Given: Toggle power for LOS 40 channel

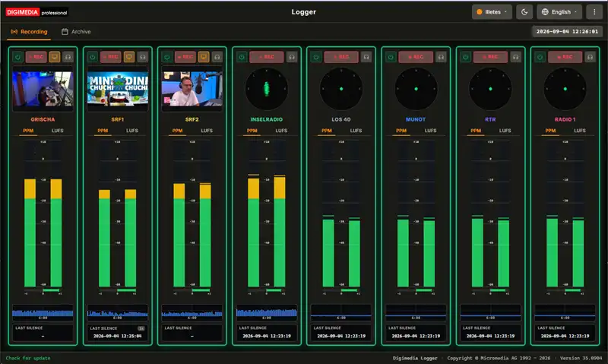Looking at the screenshot, I should point(316,57).
